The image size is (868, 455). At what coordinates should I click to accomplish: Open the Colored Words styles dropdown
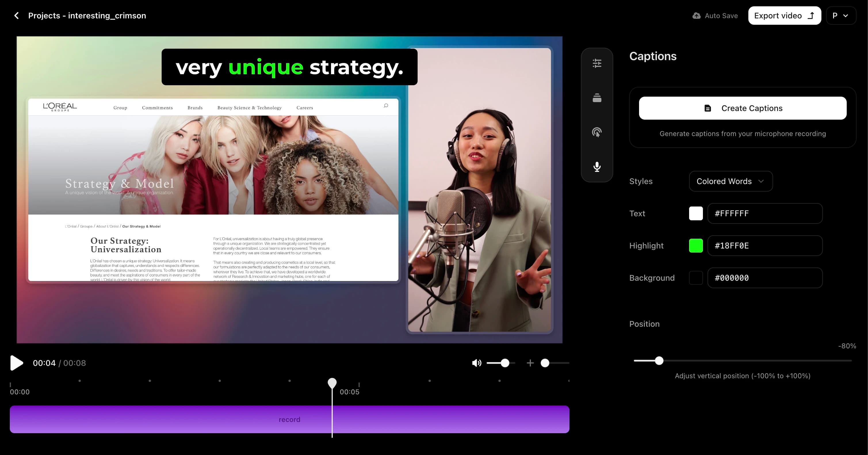click(x=731, y=181)
